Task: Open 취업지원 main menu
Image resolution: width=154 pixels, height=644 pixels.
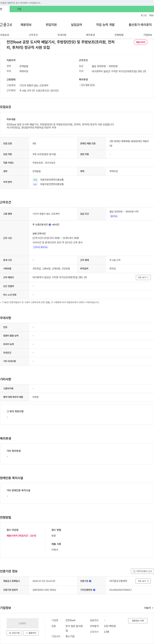Action: click(x=51, y=25)
